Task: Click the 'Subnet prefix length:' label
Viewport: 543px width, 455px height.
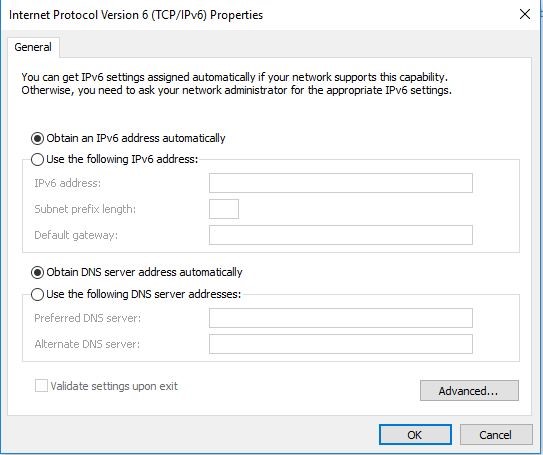Action: 85,209
